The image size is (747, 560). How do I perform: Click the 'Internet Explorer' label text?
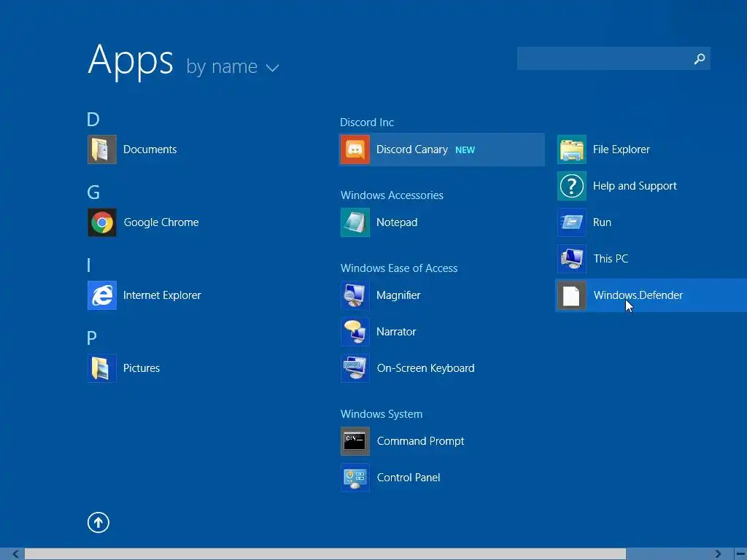pos(162,295)
